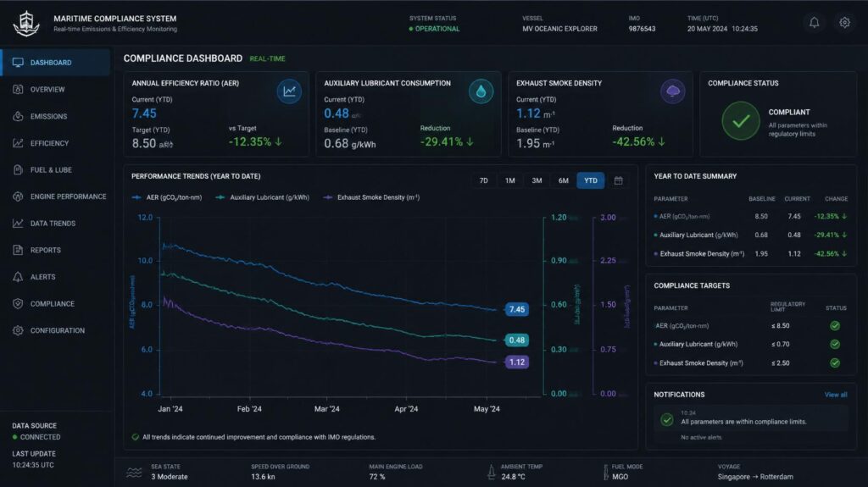Select the 7D time range
This screenshot has width=868, height=487.
pyautogui.click(x=484, y=180)
